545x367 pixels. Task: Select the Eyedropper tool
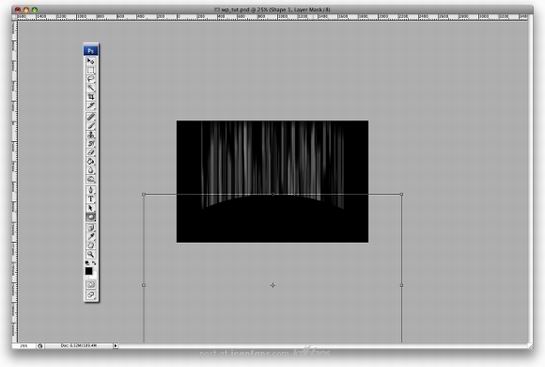tap(91, 237)
